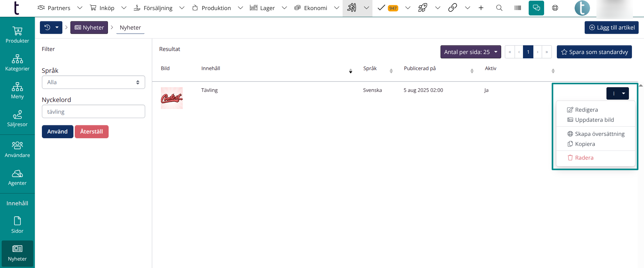Viewport: 644px width, 268px height.
Task: Select Redigera from the row menu
Action: click(586, 110)
